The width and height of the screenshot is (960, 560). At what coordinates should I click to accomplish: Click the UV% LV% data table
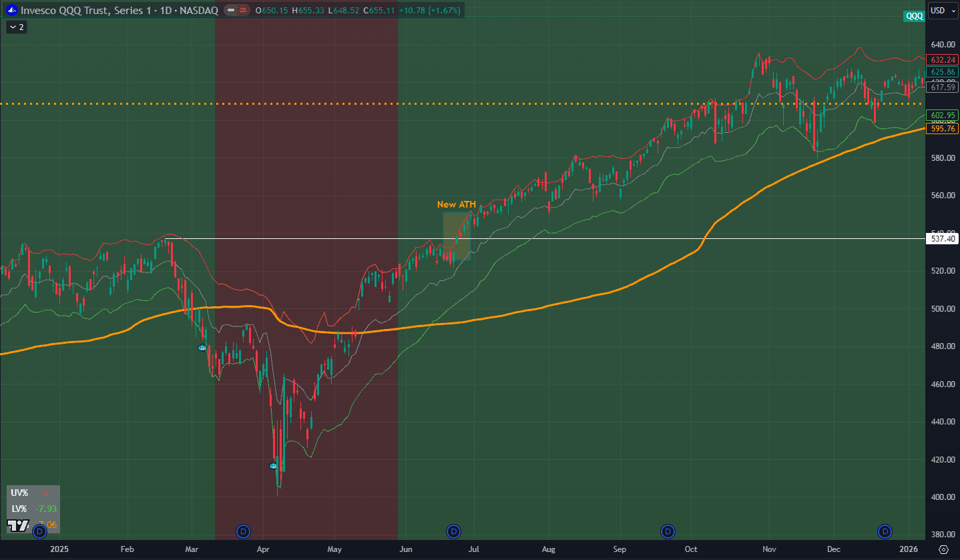click(33, 509)
